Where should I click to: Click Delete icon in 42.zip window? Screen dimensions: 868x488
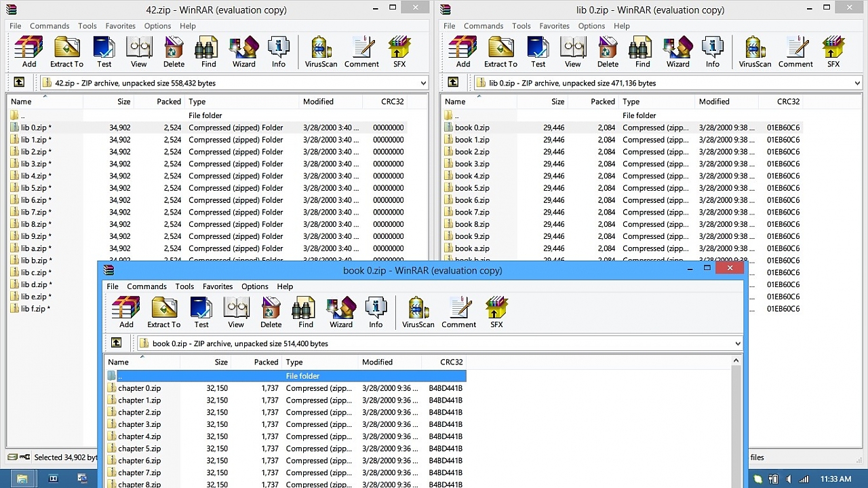174,52
